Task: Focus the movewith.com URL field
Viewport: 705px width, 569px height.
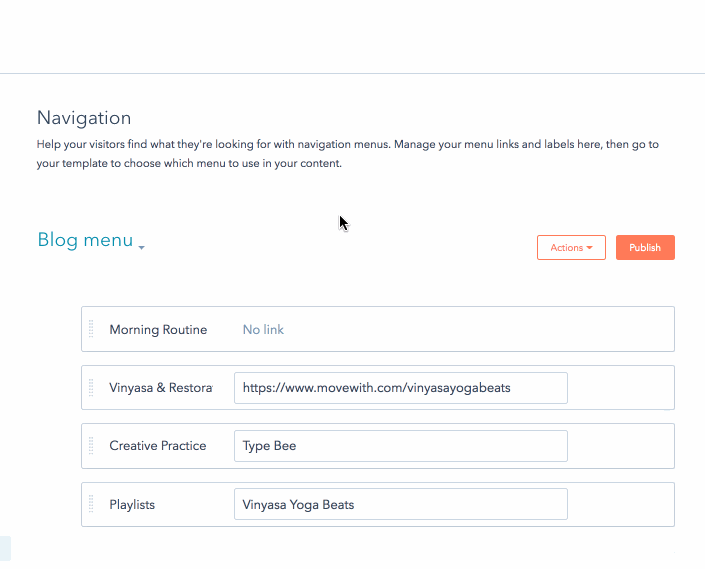Action: [400, 388]
